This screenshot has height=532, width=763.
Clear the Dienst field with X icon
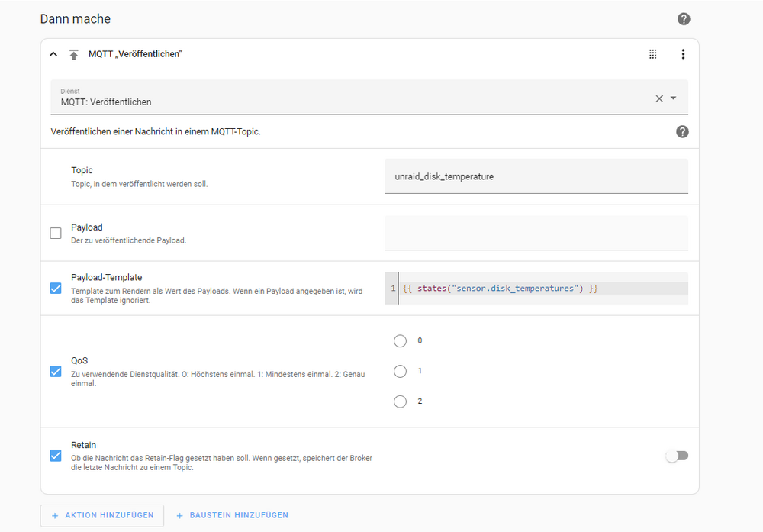pos(659,98)
